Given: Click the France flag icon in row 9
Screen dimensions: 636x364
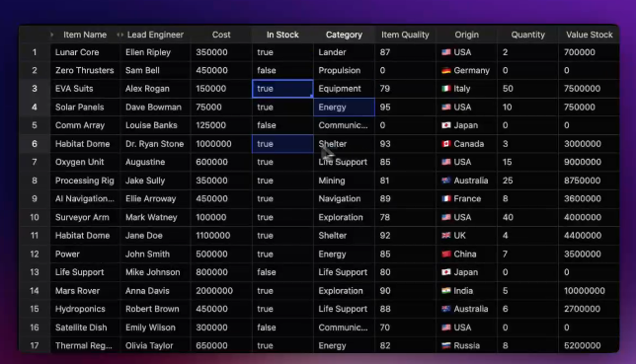Looking at the screenshot, I should pyautogui.click(x=446, y=198).
